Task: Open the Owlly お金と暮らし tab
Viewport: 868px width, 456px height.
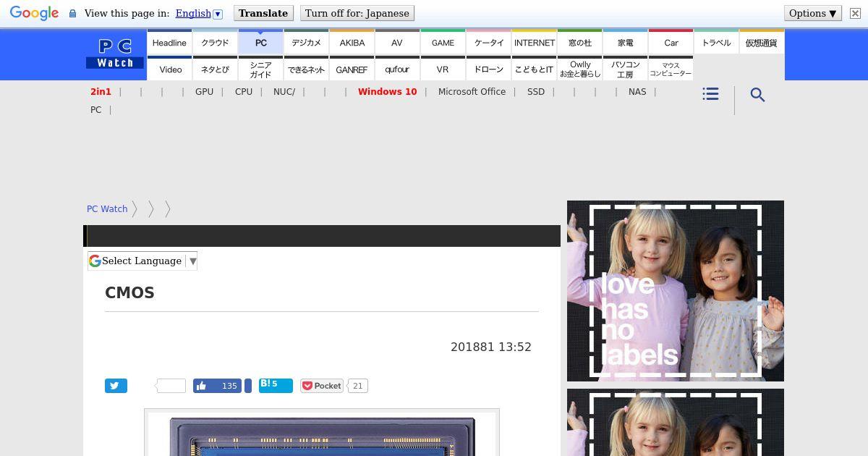Action: click(x=579, y=69)
